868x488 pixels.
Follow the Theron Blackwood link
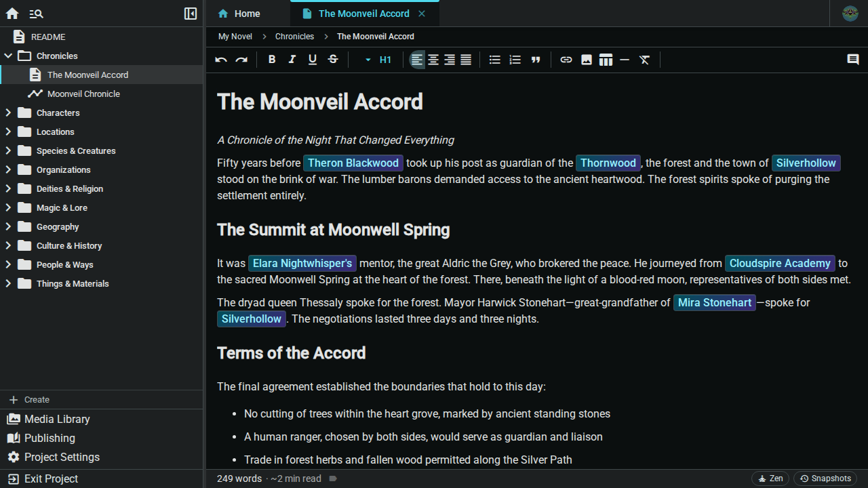click(x=353, y=163)
